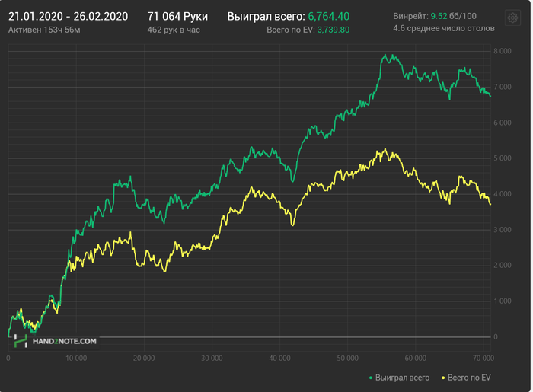533x392 pixels.
Task: Click the total won value 6,764.40
Action: coord(329,16)
